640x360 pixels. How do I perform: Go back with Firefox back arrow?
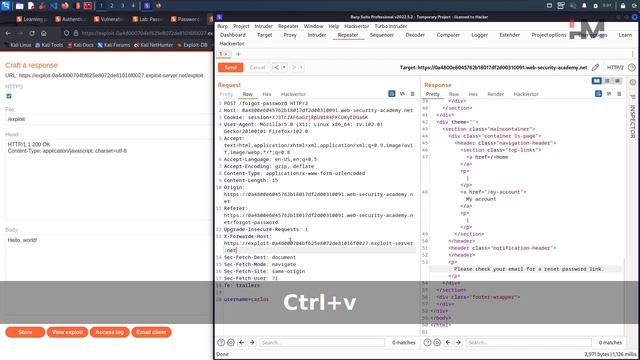(x=8, y=33)
